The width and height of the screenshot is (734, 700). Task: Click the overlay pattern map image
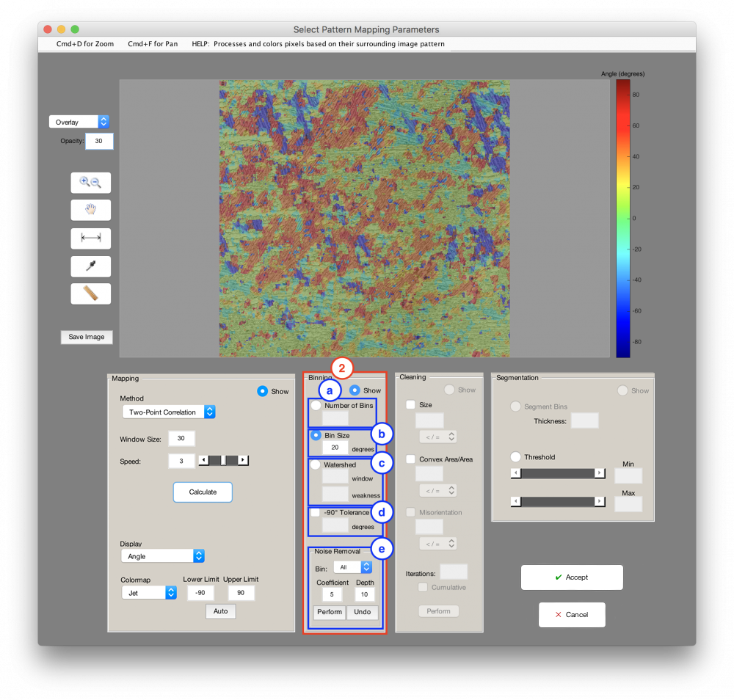pyautogui.click(x=365, y=219)
